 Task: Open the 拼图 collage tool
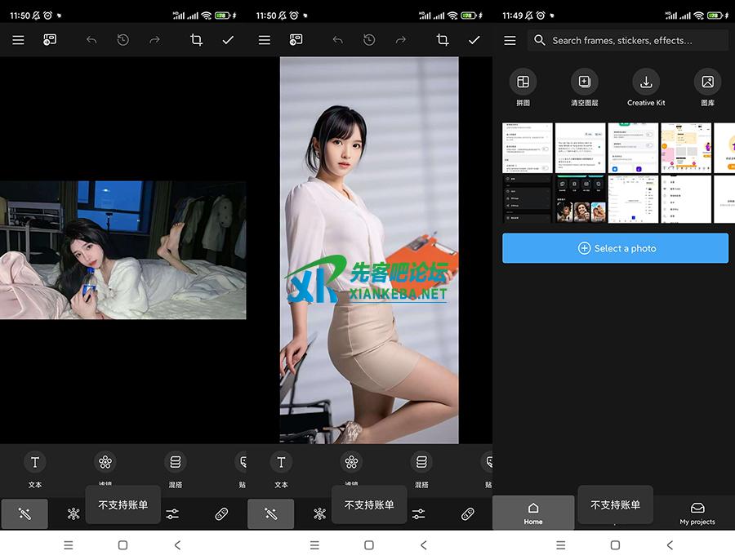click(523, 82)
